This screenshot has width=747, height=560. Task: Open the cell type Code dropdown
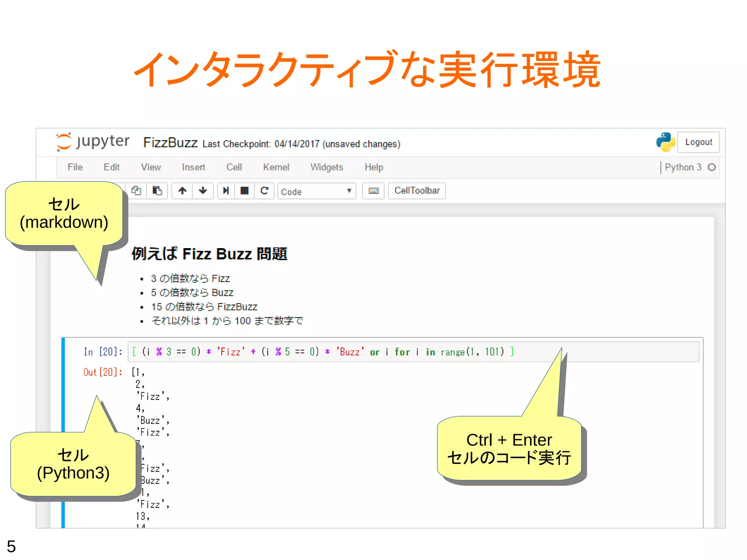pos(317,191)
